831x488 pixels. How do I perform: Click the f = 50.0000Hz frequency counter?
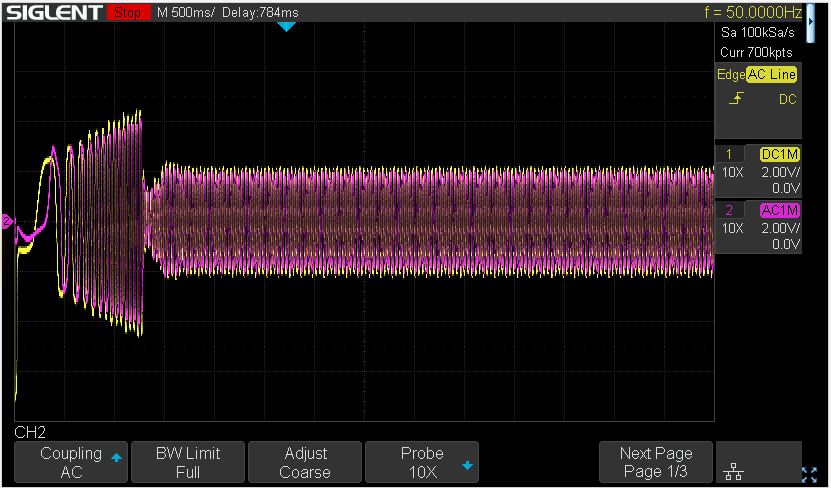(753, 12)
